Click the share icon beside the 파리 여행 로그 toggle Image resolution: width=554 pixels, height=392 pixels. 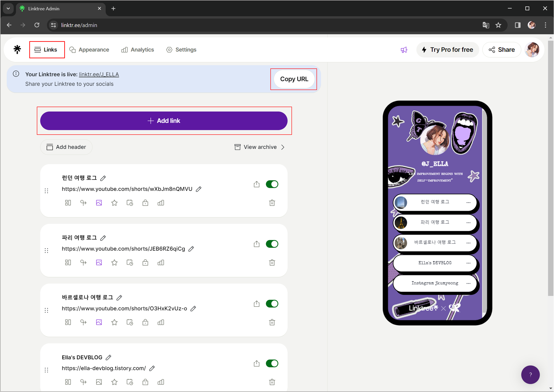(x=256, y=244)
